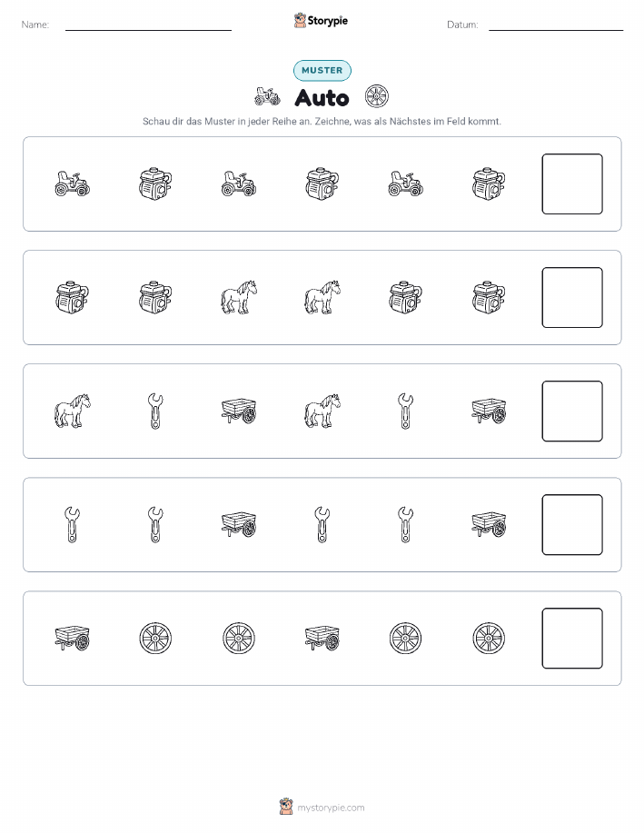Click the first tractor in row one
The width and height of the screenshot is (644, 833).
pos(73,183)
